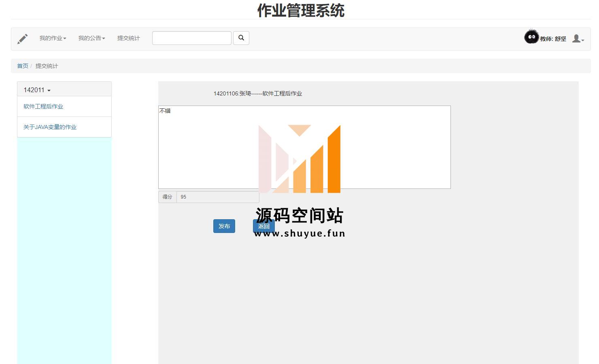Open 软件工程后作业 in the sidebar
This screenshot has width=599, height=364.
pos(43,106)
